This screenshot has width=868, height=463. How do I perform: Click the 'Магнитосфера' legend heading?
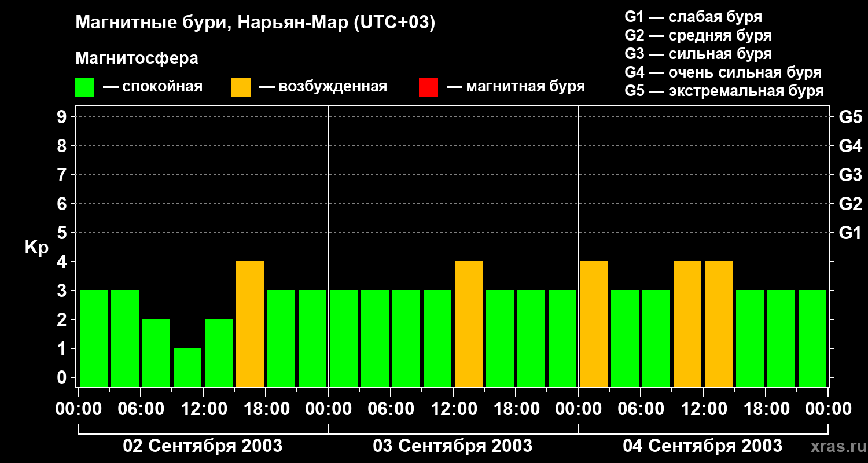click(137, 58)
